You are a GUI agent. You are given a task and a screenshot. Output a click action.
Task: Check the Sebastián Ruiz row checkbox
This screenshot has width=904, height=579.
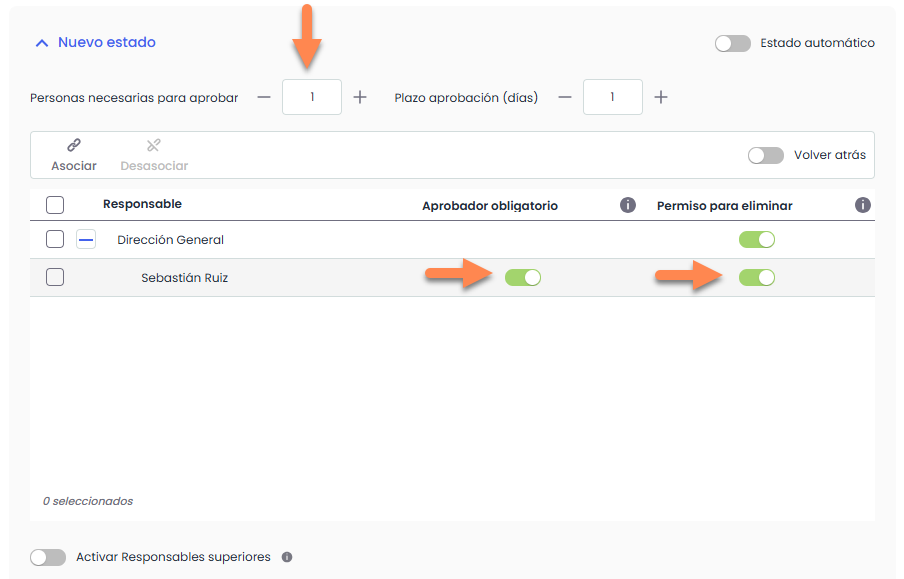coord(55,278)
